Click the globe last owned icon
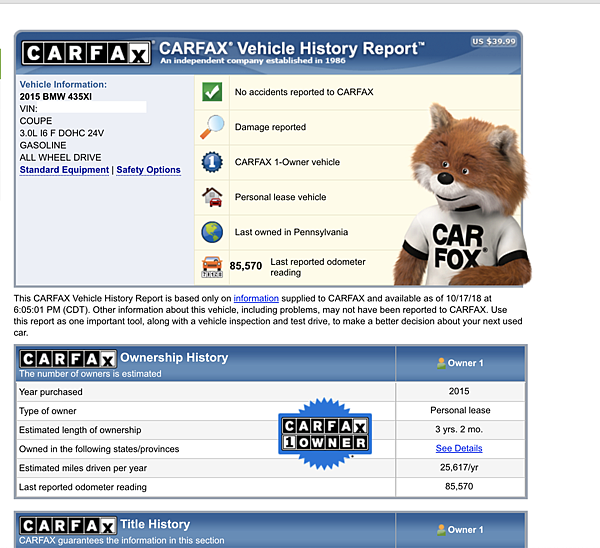 click(x=212, y=232)
